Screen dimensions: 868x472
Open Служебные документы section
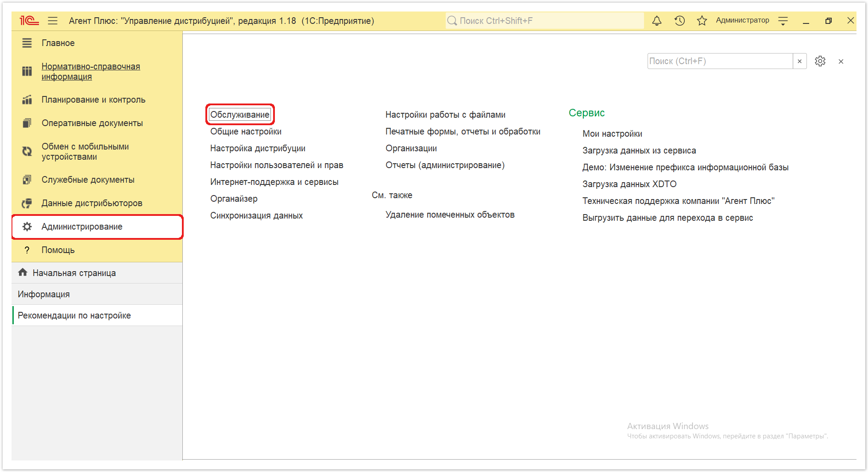(x=97, y=180)
